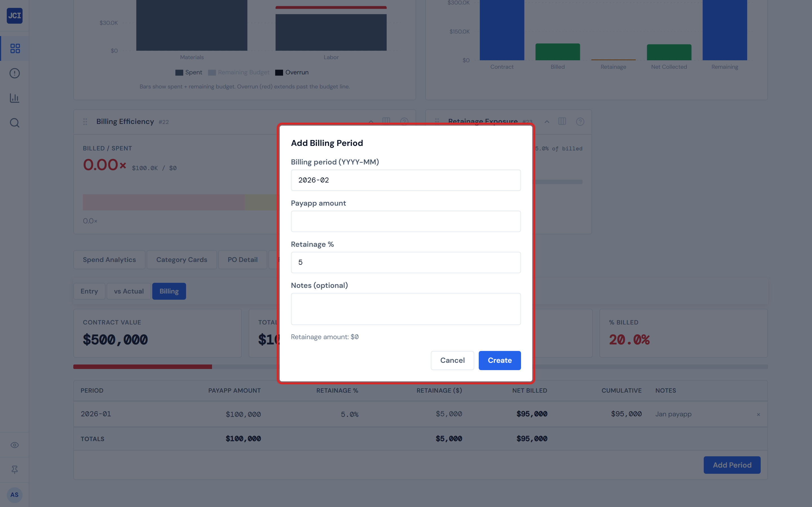
Task: Switch to the PO Detail tab
Action: click(x=242, y=259)
